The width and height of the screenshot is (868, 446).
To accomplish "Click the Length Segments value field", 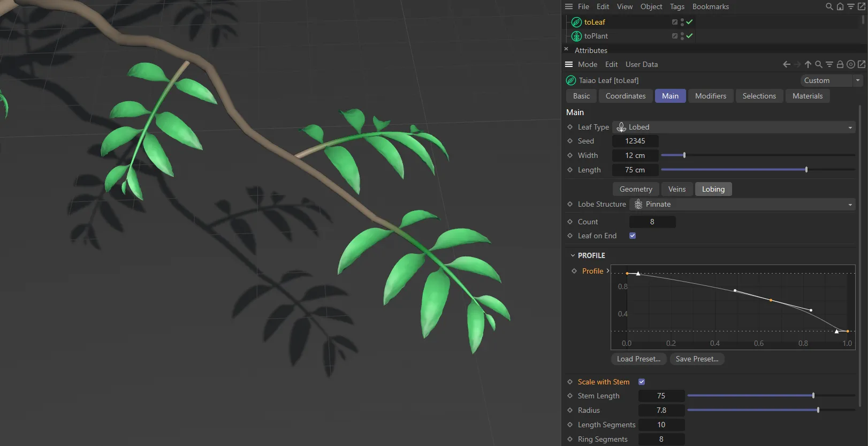I will pos(661,425).
